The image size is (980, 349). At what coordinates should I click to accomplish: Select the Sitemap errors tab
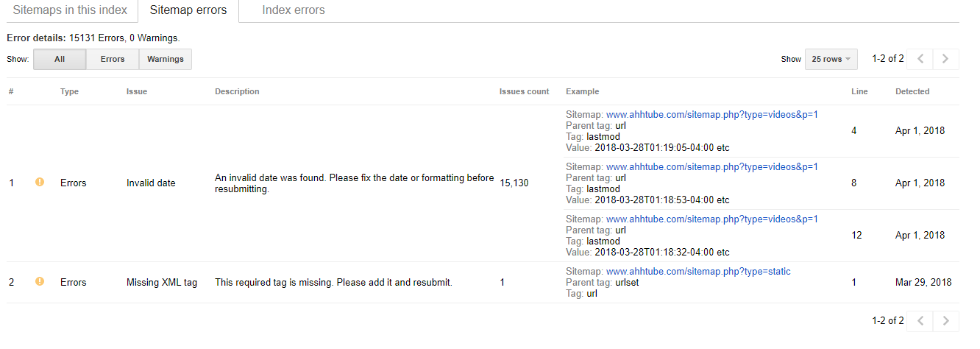(188, 10)
